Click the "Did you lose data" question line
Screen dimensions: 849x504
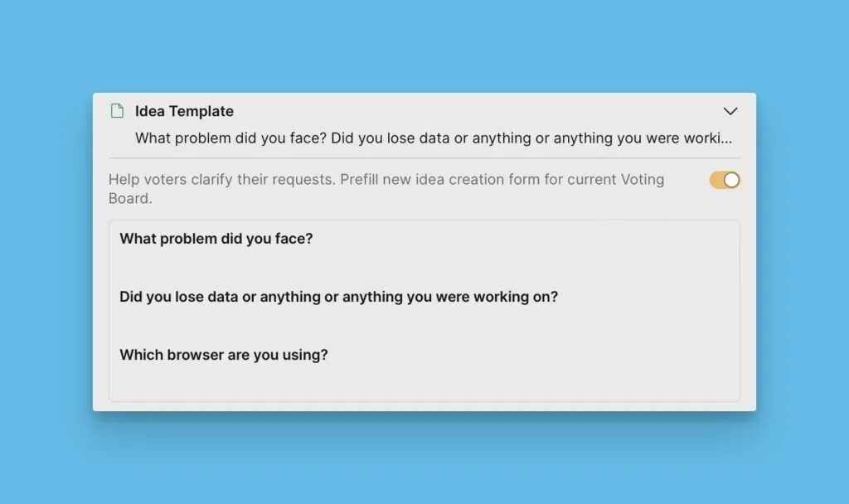tap(338, 297)
